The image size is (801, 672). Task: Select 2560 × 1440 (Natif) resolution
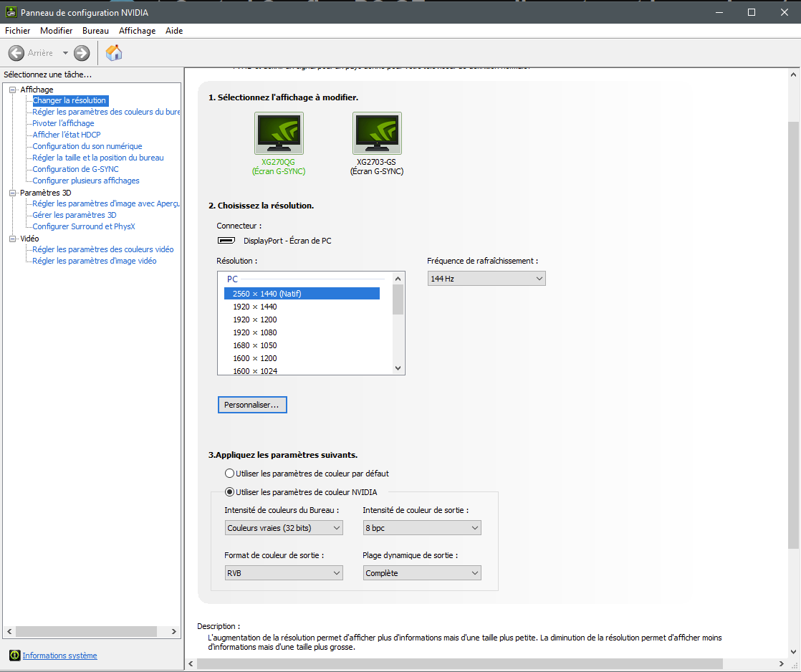[302, 294]
